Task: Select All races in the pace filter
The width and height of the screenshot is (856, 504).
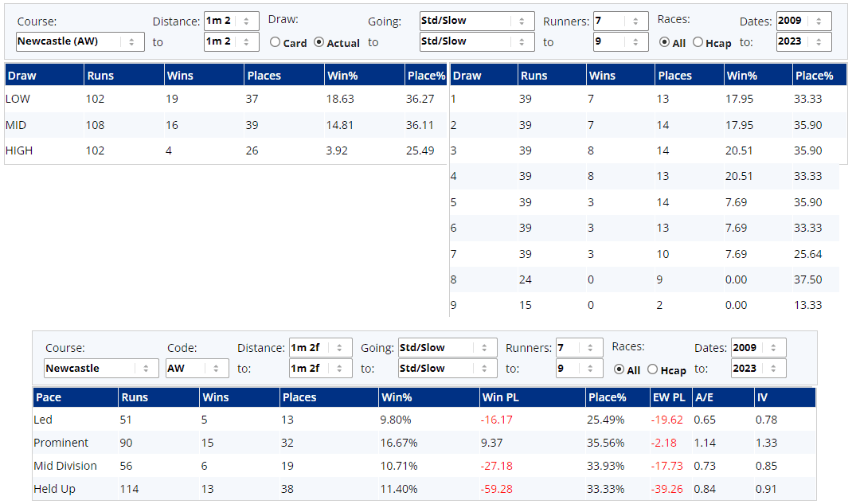Action: pyautogui.click(x=619, y=369)
